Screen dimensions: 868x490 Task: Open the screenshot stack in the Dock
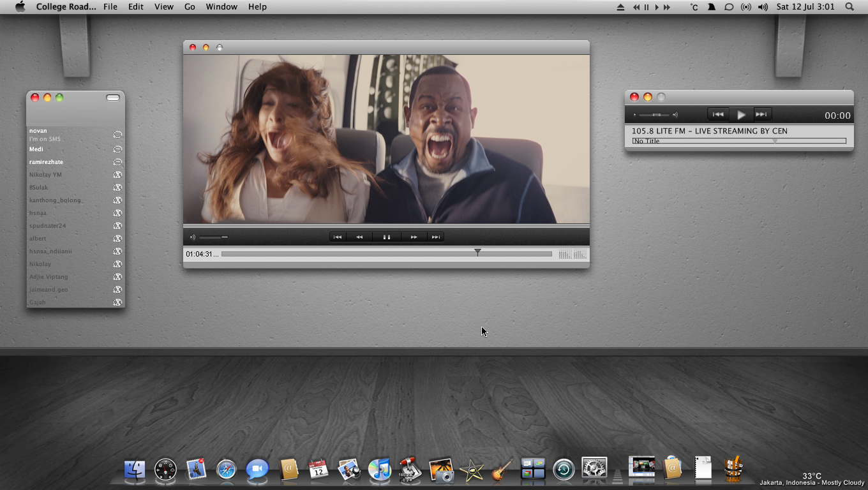641,468
